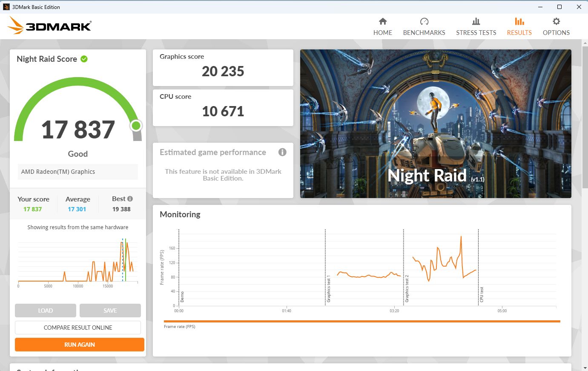Click the LOAD button

click(46, 311)
